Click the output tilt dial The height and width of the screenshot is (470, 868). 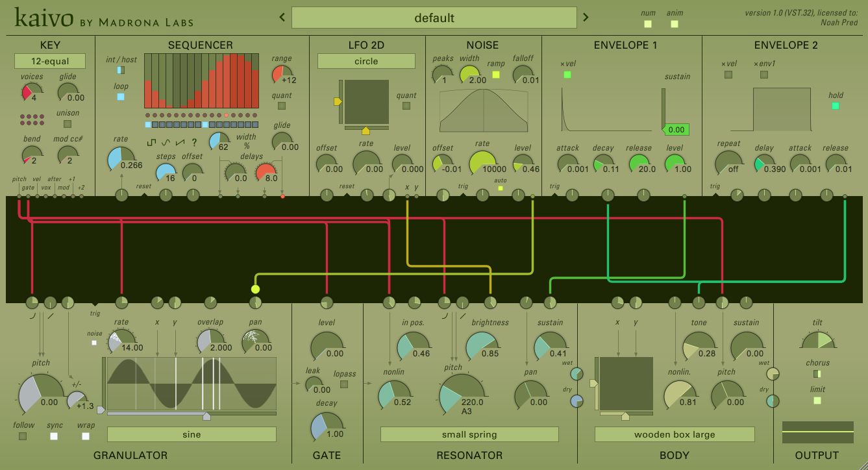coord(817,340)
